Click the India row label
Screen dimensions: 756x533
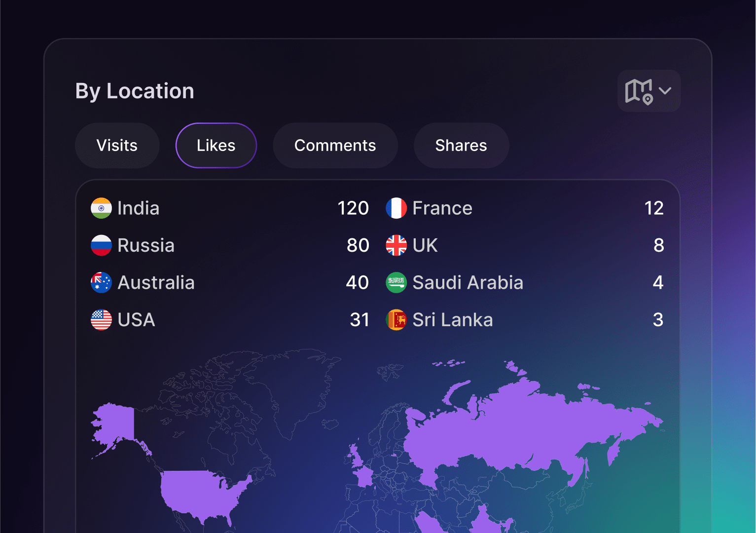[138, 208]
